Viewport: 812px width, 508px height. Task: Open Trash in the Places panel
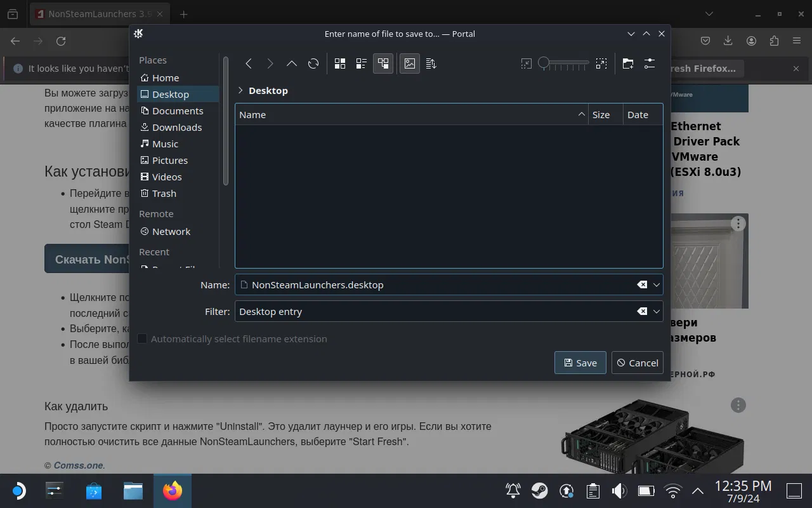point(178,193)
